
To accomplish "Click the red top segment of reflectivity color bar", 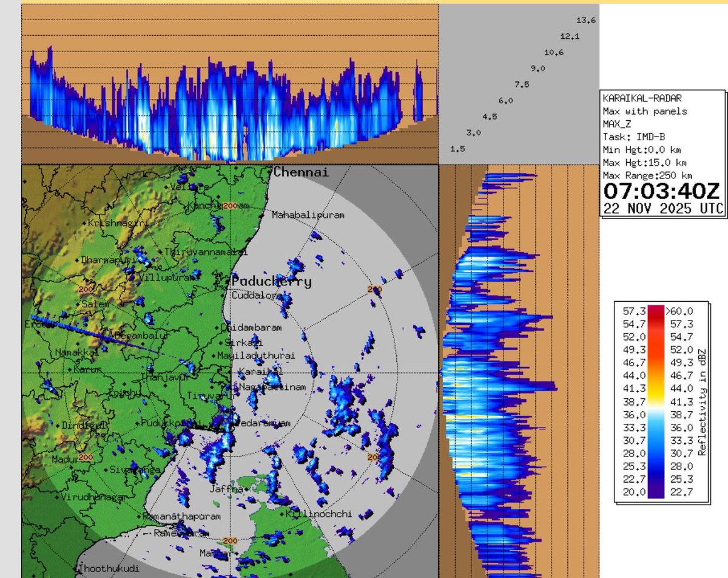I will [656, 312].
